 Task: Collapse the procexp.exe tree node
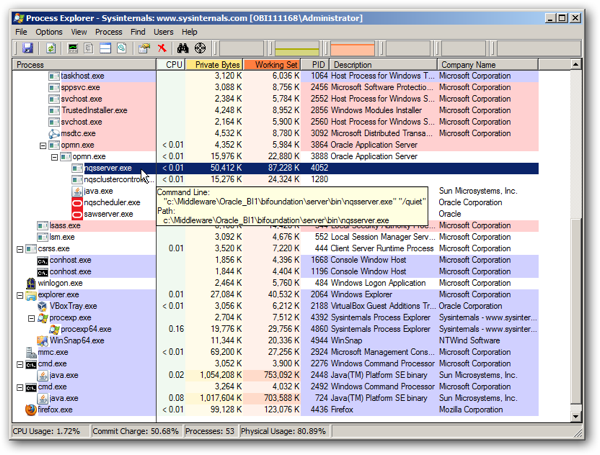31,318
